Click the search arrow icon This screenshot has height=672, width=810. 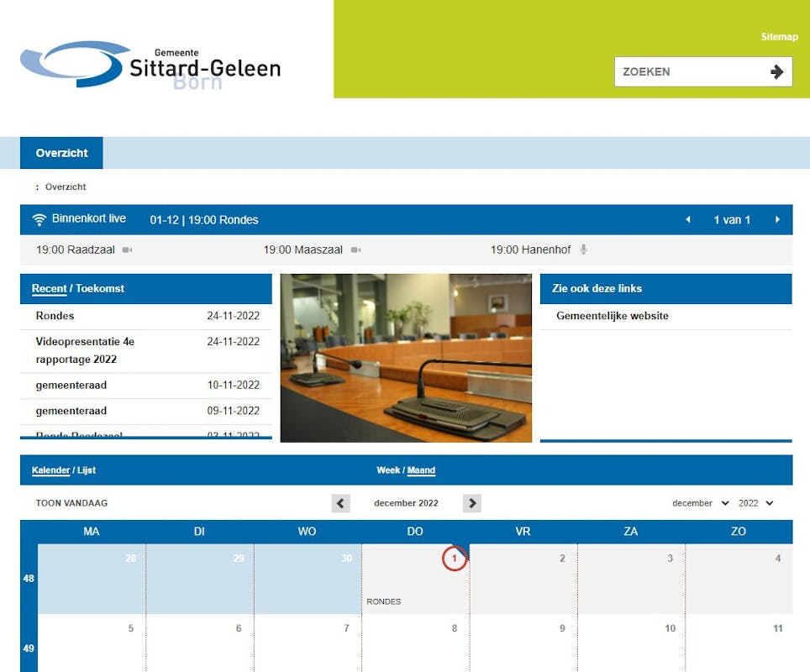tap(776, 72)
